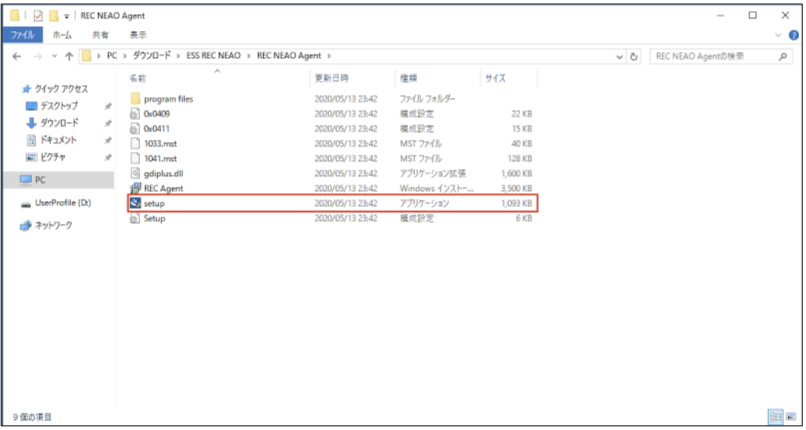The height and width of the screenshot is (430, 806).
Task: Expand the recent locations dropdown arrow
Action: click(x=54, y=57)
